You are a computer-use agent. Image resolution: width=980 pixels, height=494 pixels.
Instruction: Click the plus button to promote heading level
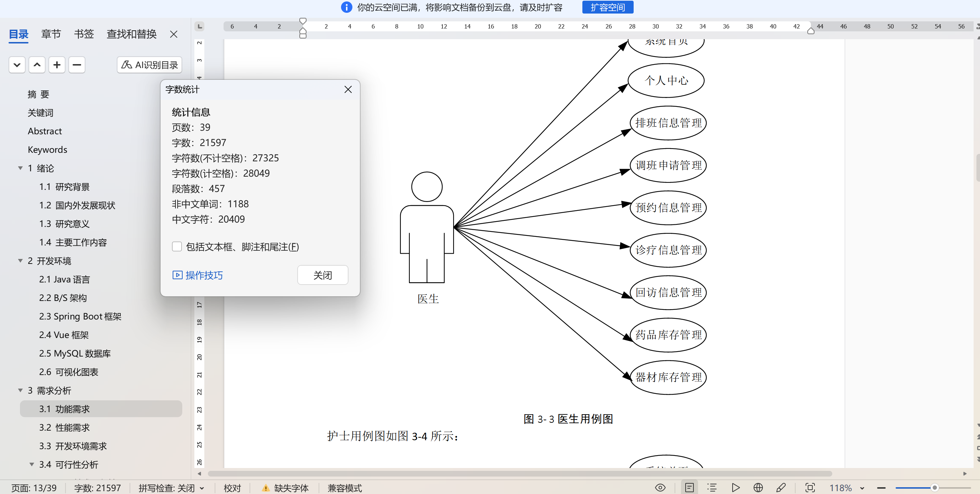57,65
